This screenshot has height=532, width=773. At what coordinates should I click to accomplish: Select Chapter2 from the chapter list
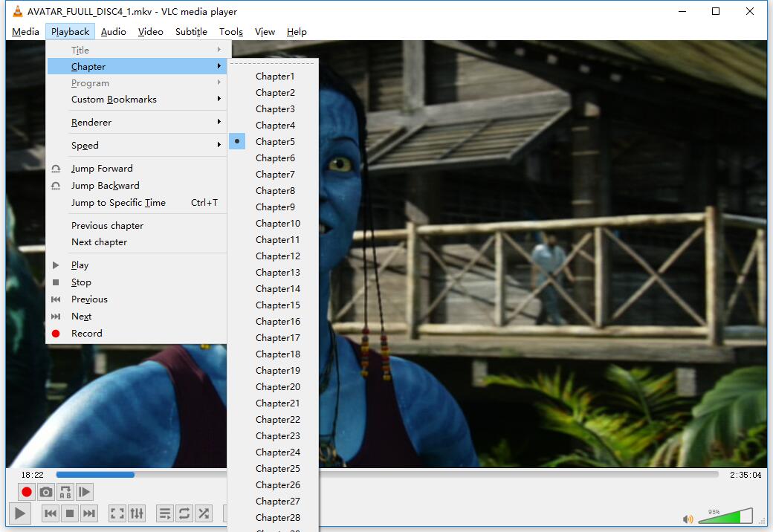274,93
